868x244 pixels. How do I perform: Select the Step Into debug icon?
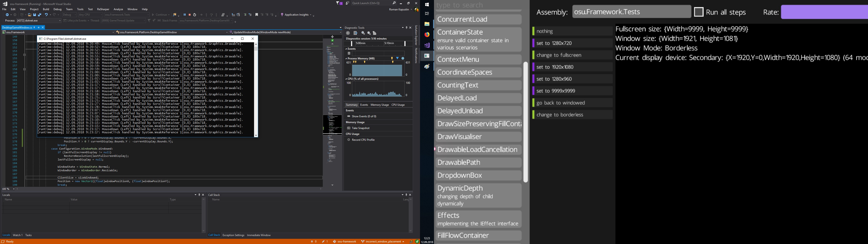pos(207,14)
